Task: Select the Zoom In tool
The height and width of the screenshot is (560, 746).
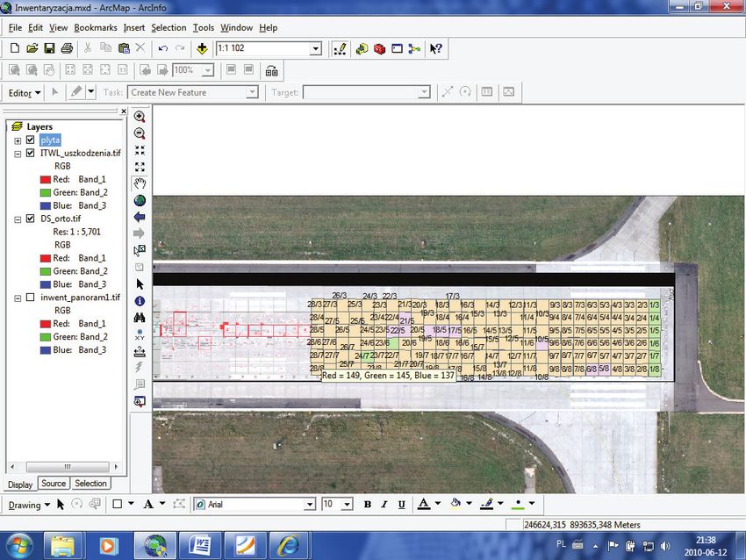Action: (140, 117)
